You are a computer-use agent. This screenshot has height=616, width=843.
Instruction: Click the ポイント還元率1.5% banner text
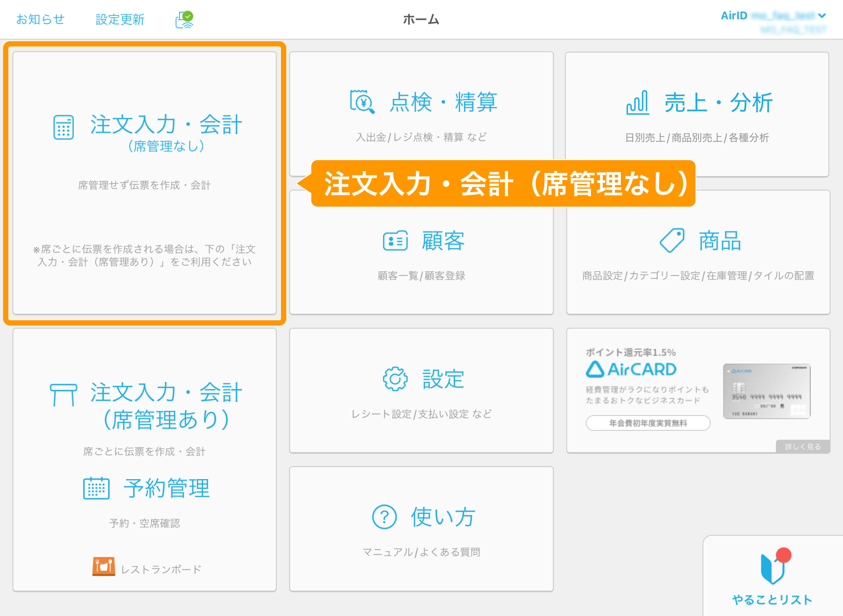click(x=630, y=352)
